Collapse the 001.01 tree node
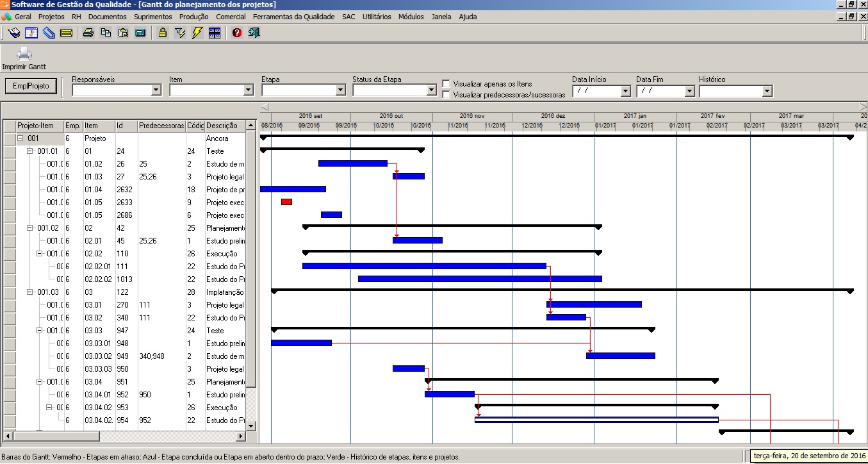Screen dimensions: 868x464 (30, 151)
